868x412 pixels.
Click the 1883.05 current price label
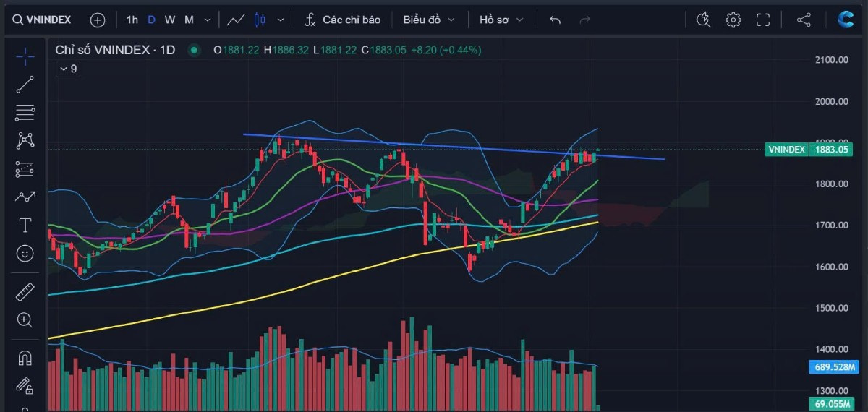click(831, 150)
